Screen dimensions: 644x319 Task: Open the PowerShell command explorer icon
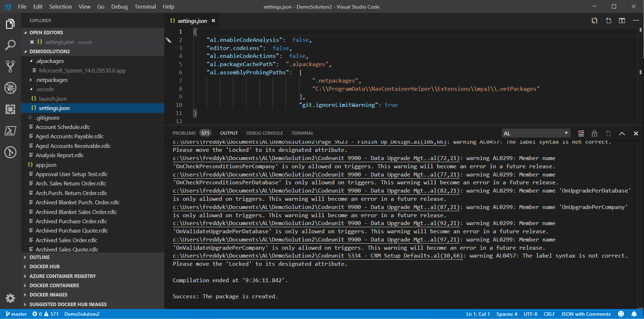(x=10, y=130)
